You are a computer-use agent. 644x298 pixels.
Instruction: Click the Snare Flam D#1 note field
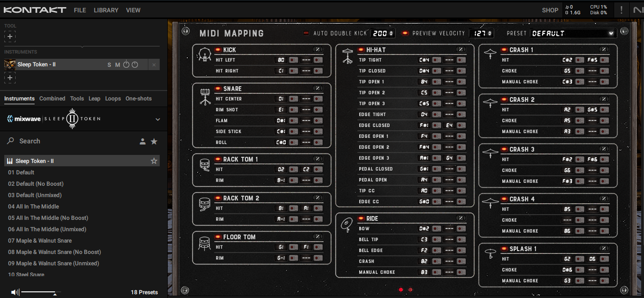click(x=281, y=121)
